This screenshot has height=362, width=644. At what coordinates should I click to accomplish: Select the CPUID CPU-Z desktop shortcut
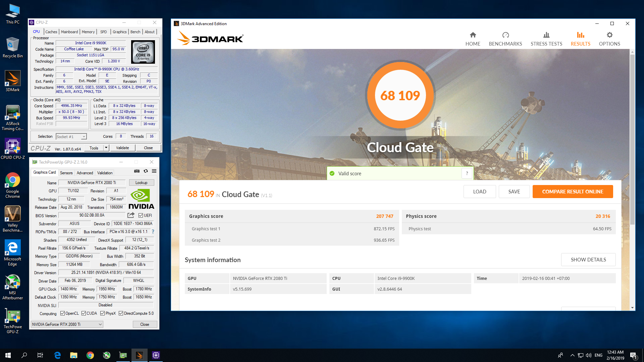[x=13, y=149]
